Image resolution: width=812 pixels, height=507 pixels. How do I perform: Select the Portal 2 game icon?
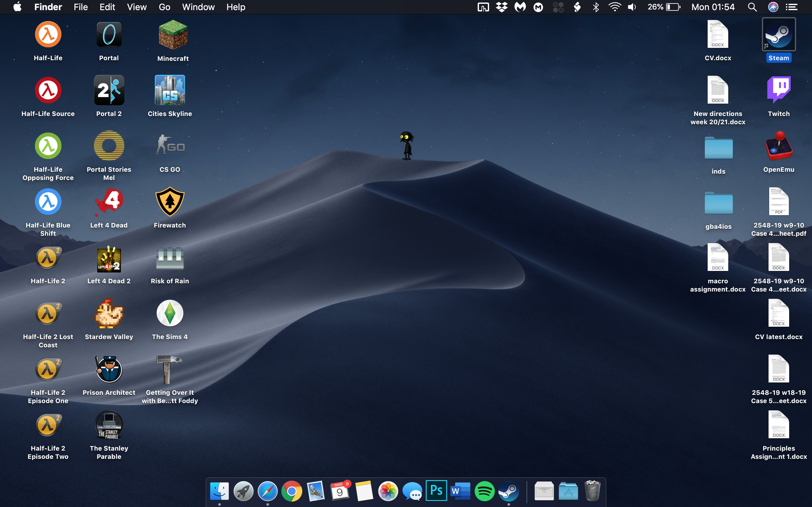pos(109,90)
